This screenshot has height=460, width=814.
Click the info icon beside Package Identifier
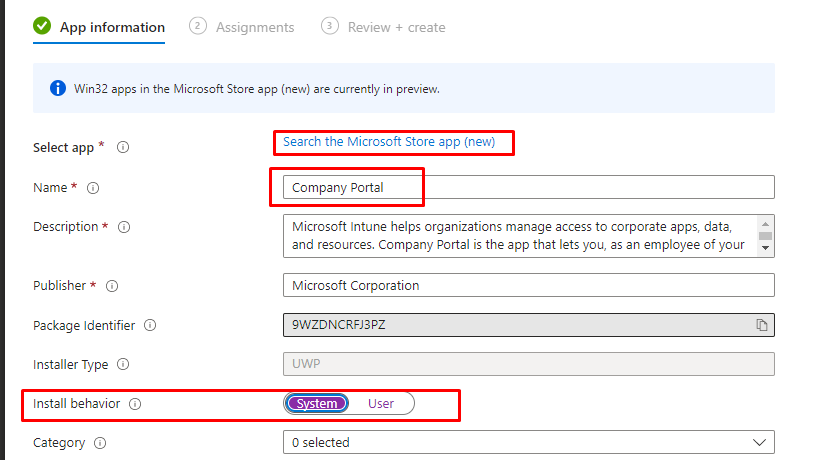click(150, 326)
